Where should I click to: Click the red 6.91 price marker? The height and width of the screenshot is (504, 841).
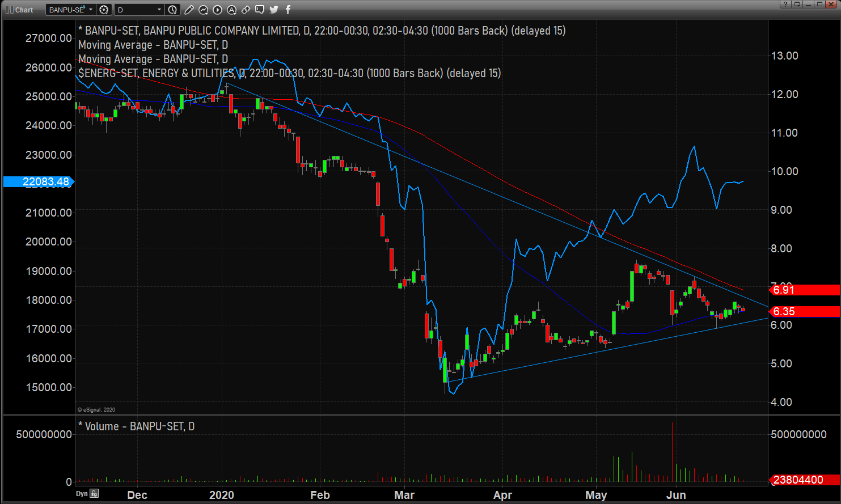[805, 290]
